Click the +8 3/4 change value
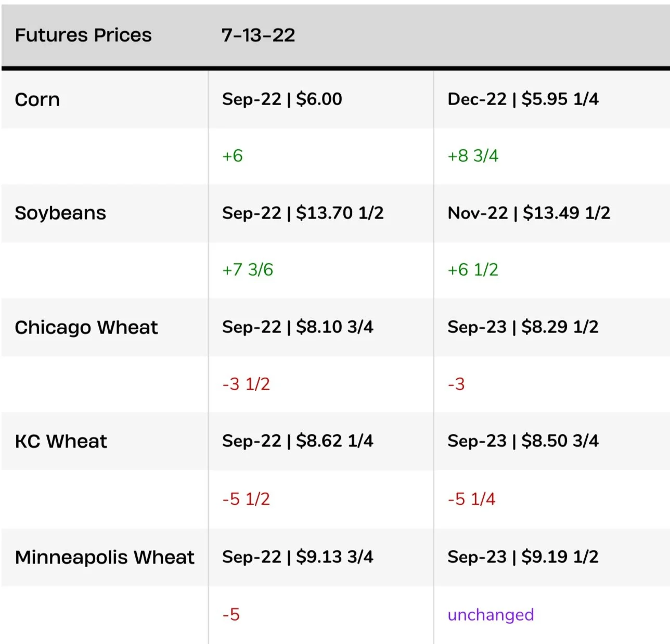The height and width of the screenshot is (644, 670). [473, 156]
